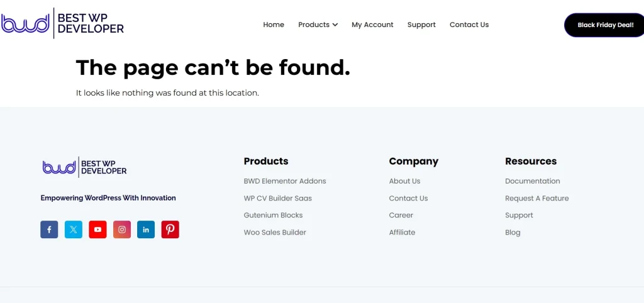Open the Gutenium Blocks footer link

click(274, 215)
